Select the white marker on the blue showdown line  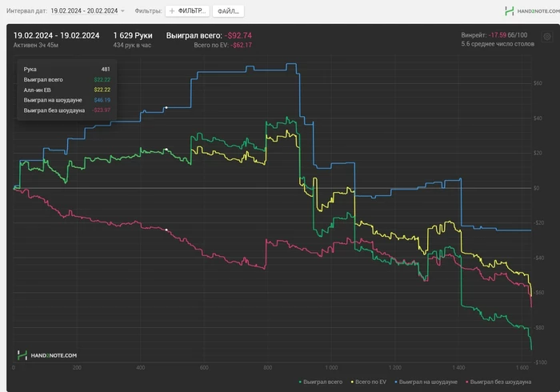click(166, 107)
